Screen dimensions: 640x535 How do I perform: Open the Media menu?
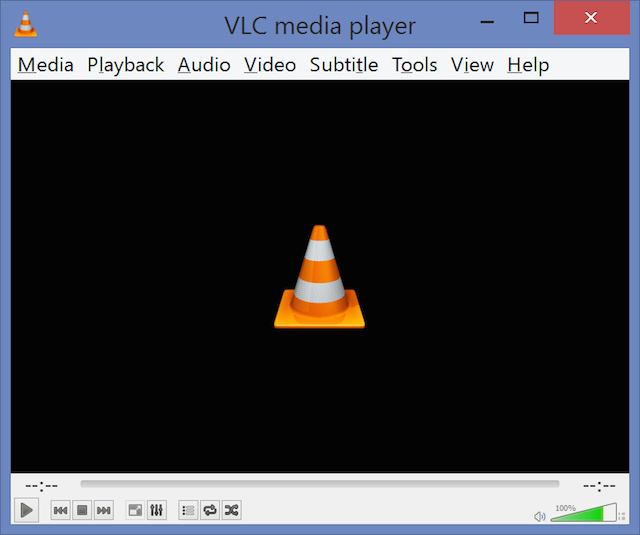pyautogui.click(x=46, y=65)
